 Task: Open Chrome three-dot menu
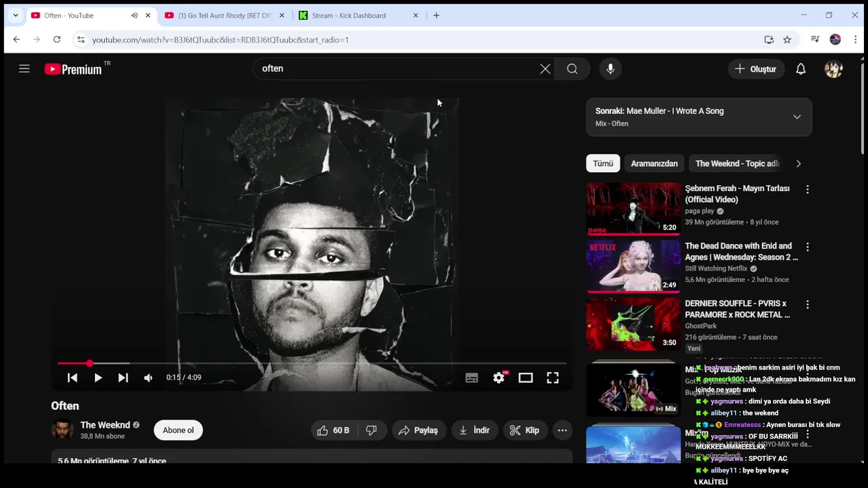click(856, 39)
